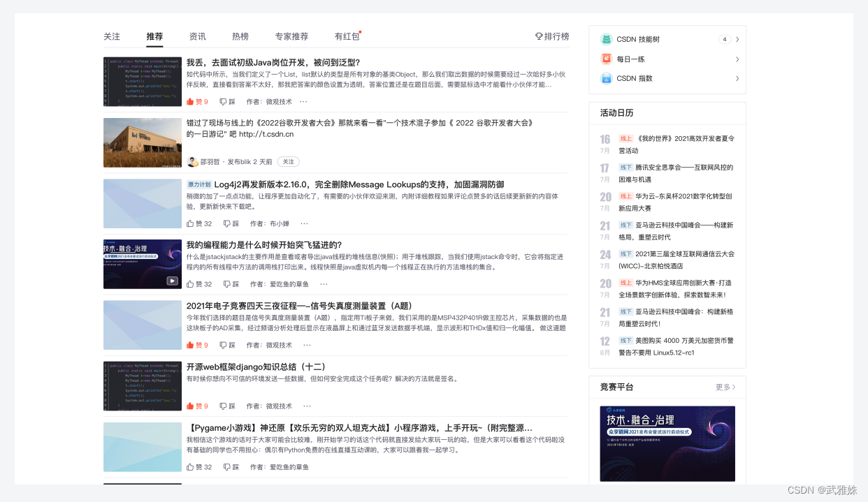The height and width of the screenshot is (502, 868).
Task: Open thumbnail of Java泛型 article
Action: pyautogui.click(x=143, y=82)
